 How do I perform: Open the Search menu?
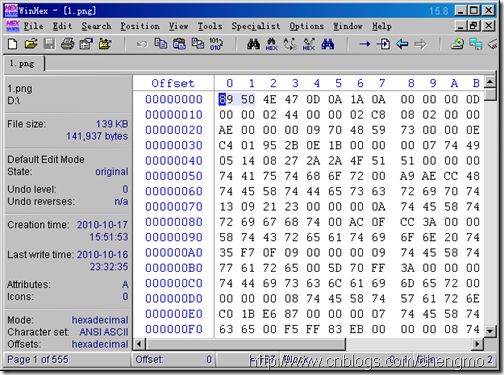[x=96, y=26]
